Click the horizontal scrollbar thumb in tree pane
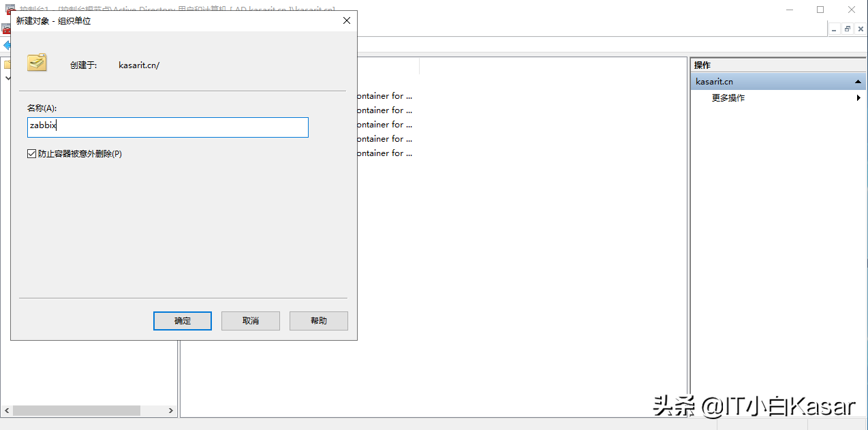Viewport: 868px width, 430px height. 76,411
